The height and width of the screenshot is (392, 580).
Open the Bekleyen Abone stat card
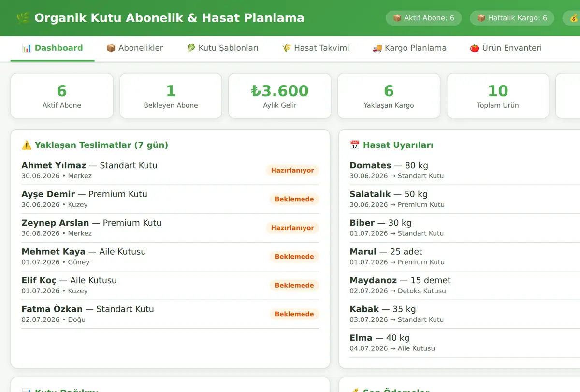[x=171, y=96]
